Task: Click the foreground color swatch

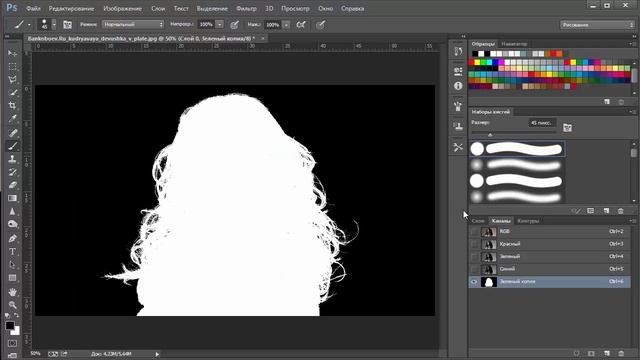Action: tap(10, 326)
